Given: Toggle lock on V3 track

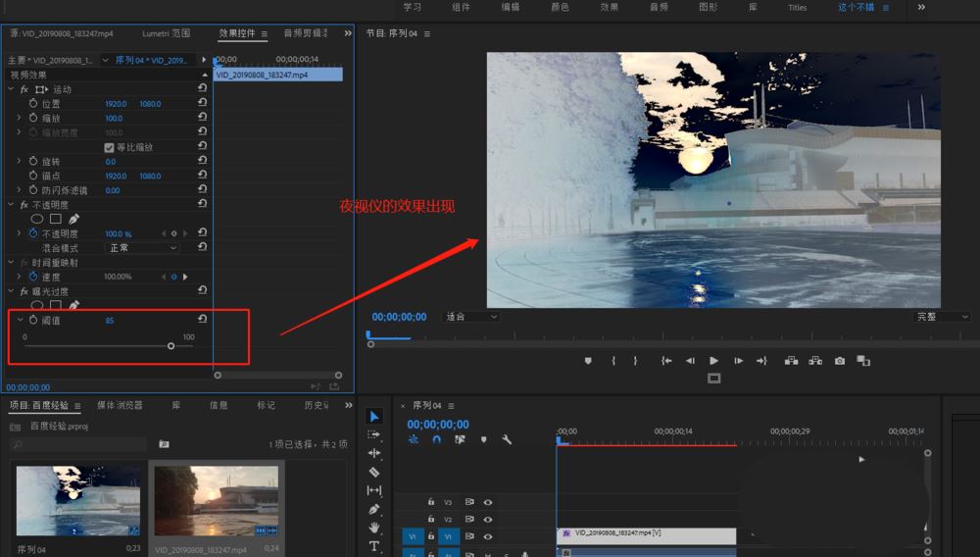Looking at the screenshot, I should coord(430,501).
